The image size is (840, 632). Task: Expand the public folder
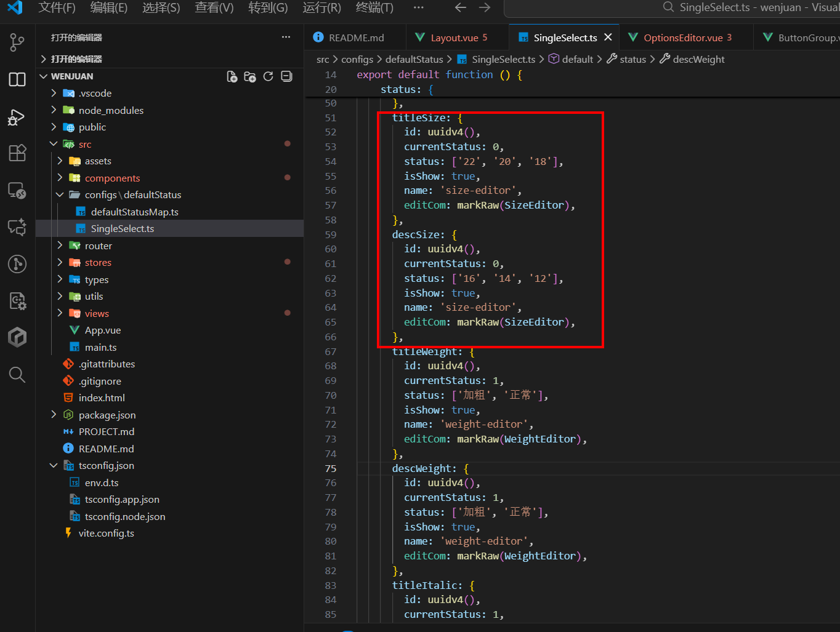pyautogui.click(x=54, y=127)
